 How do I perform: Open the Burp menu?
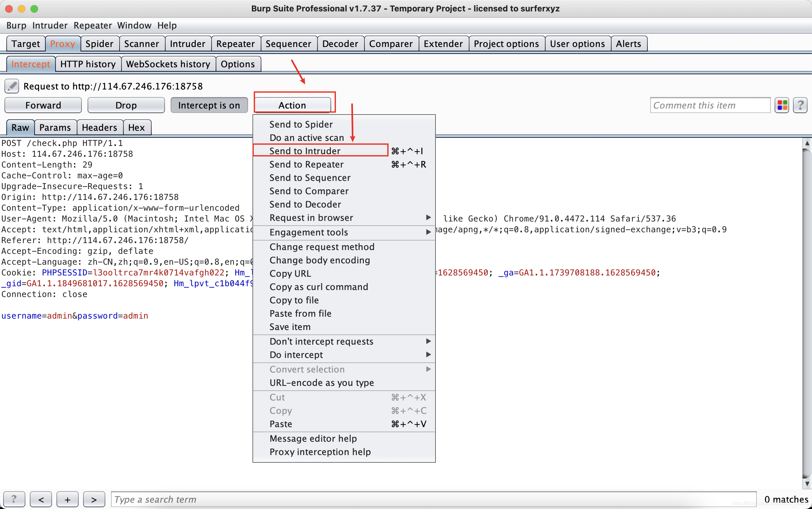(16, 26)
